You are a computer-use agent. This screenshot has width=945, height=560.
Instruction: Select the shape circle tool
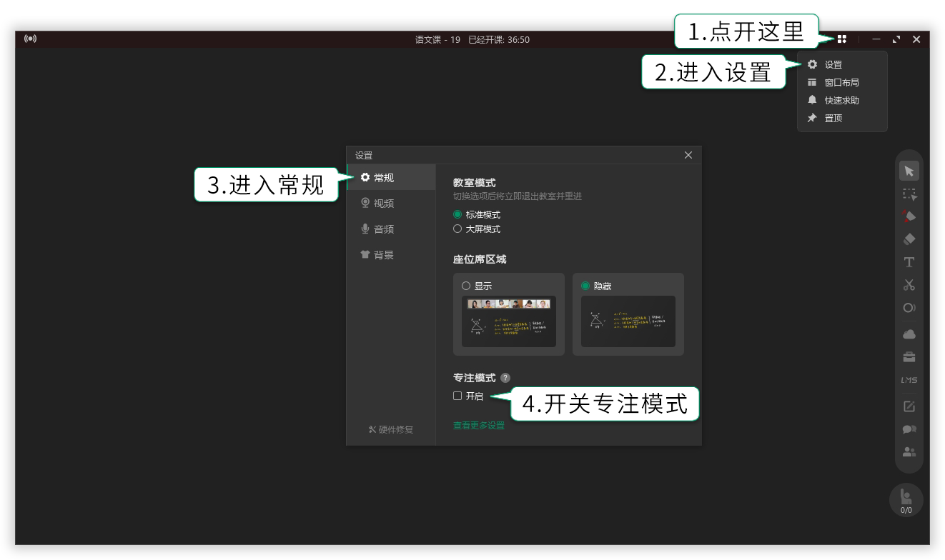coord(909,308)
